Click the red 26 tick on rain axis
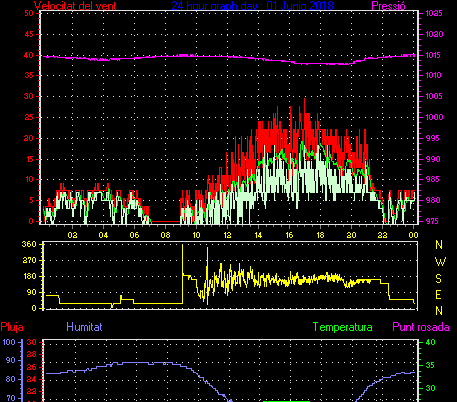457x402 pixels. pyautogui.click(x=31, y=367)
